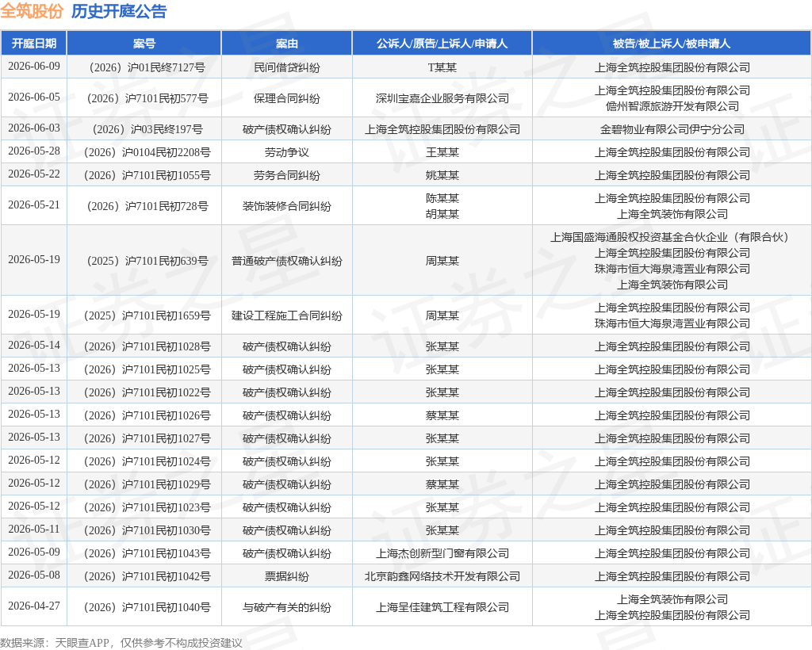Select case number (2026)沪01民终7127号
The height and width of the screenshot is (650, 812).
(x=147, y=67)
